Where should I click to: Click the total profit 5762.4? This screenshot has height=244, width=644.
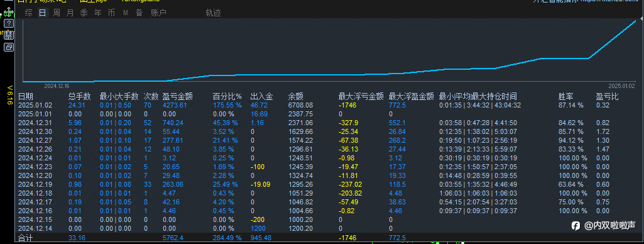pos(173,238)
